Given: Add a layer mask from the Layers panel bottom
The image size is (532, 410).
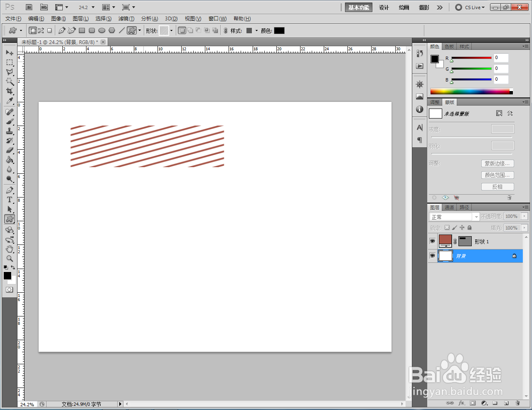Looking at the screenshot, I should pos(473,403).
